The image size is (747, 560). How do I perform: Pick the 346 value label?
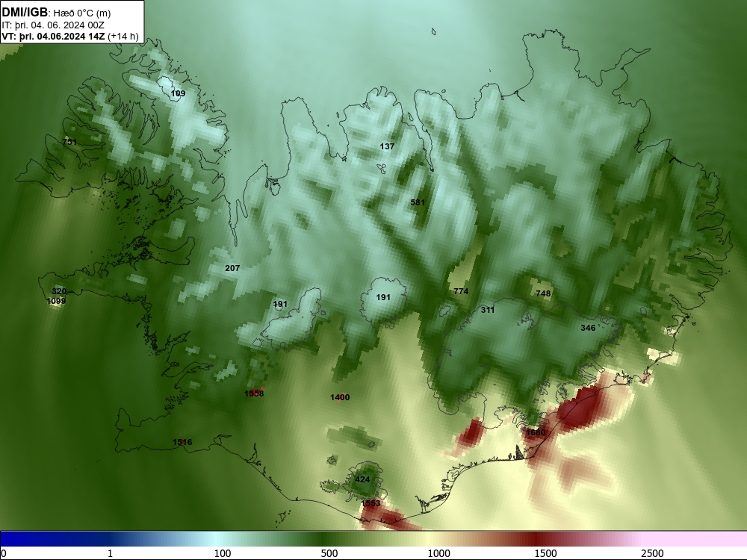click(x=588, y=328)
